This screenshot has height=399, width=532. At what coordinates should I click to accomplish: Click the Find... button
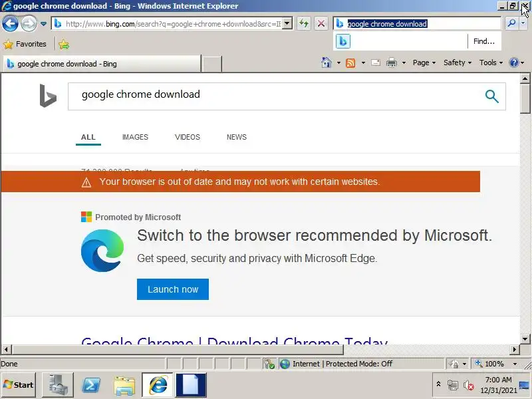point(484,41)
